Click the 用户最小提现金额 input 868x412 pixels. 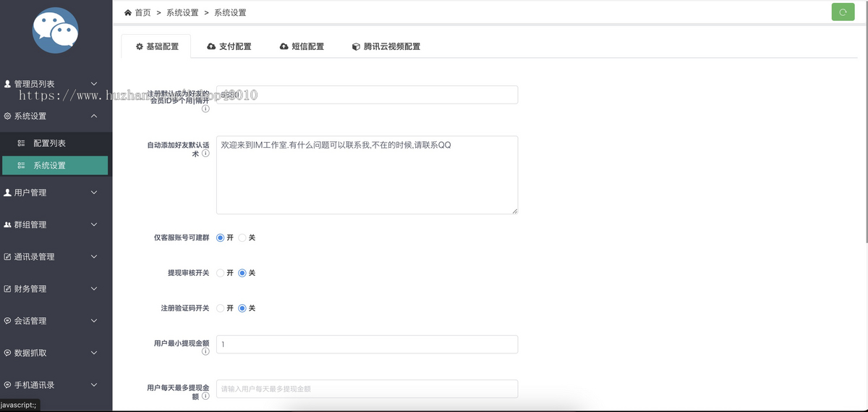(367, 344)
